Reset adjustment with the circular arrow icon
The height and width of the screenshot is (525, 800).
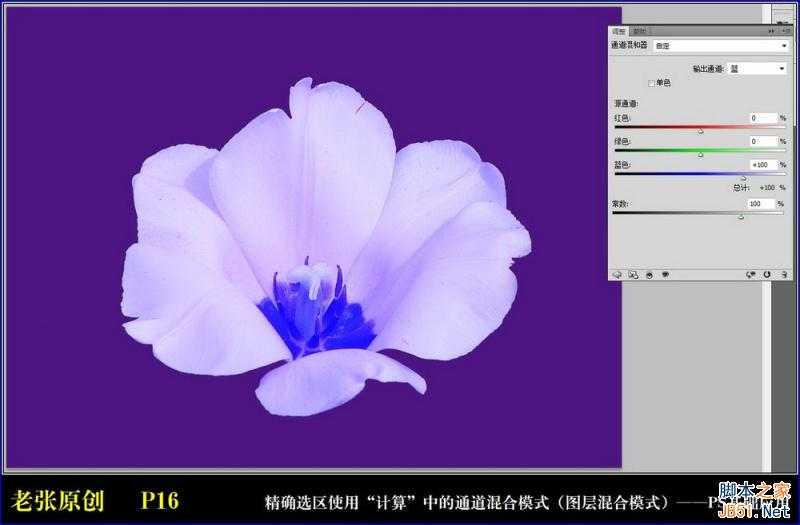(x=767, y=273)
